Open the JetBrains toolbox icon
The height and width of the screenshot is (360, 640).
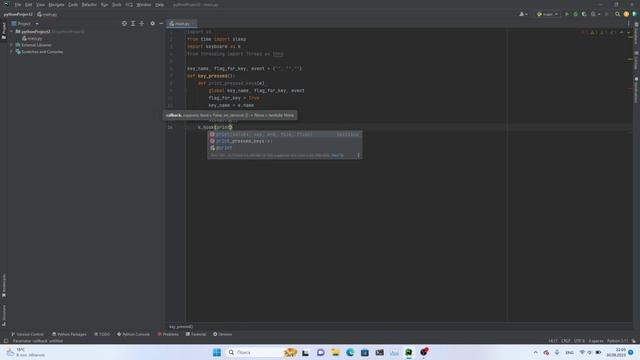634,14
